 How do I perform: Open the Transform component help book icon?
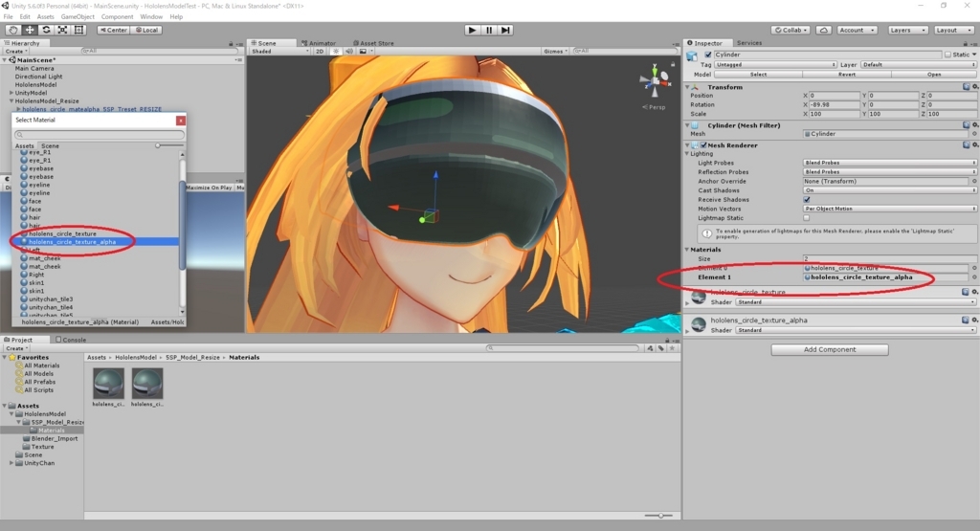tap(967, 87)
